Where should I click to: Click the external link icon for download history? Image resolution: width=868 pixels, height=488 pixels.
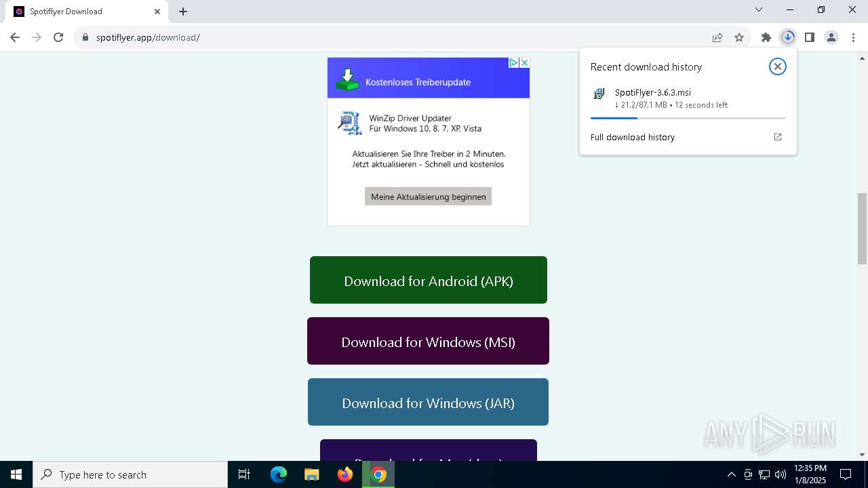click(x=778, y=137)
